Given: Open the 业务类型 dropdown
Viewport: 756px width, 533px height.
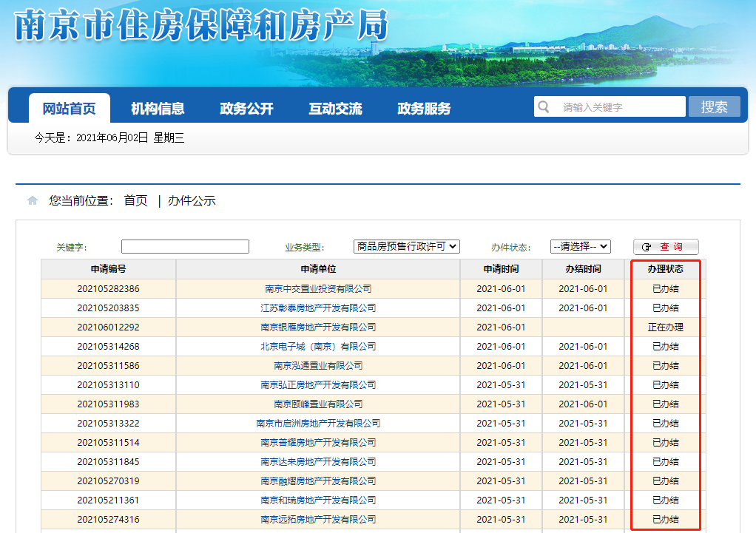Looking at the screenshot, I should coord(407,246).
